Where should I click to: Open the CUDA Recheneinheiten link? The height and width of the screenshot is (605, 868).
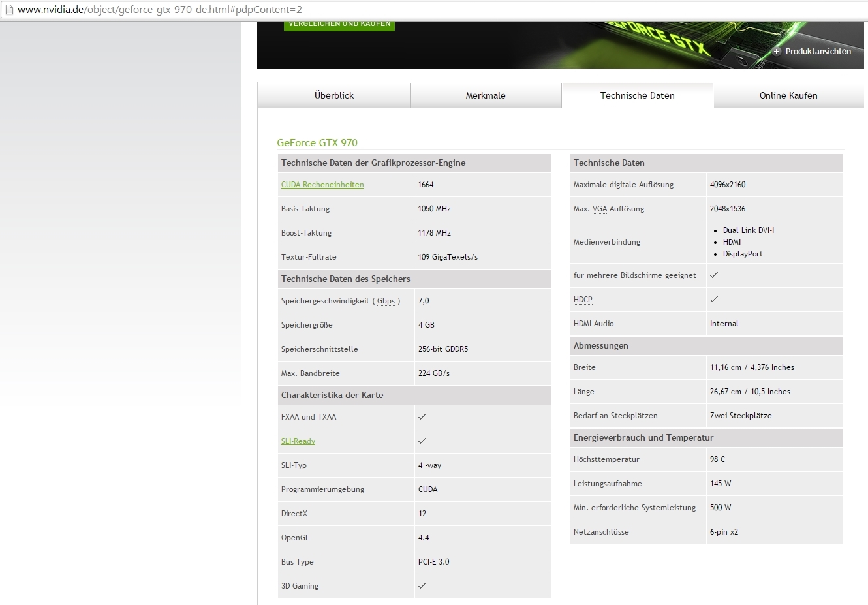322,185
